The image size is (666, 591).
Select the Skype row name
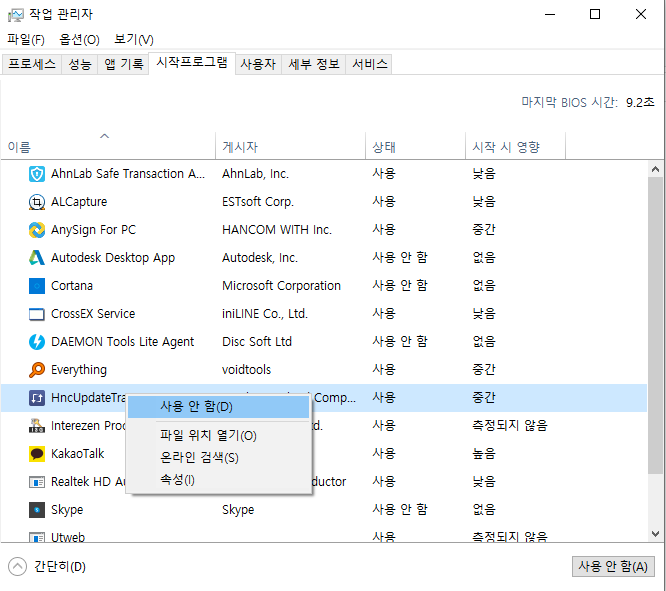coord(67,510)
